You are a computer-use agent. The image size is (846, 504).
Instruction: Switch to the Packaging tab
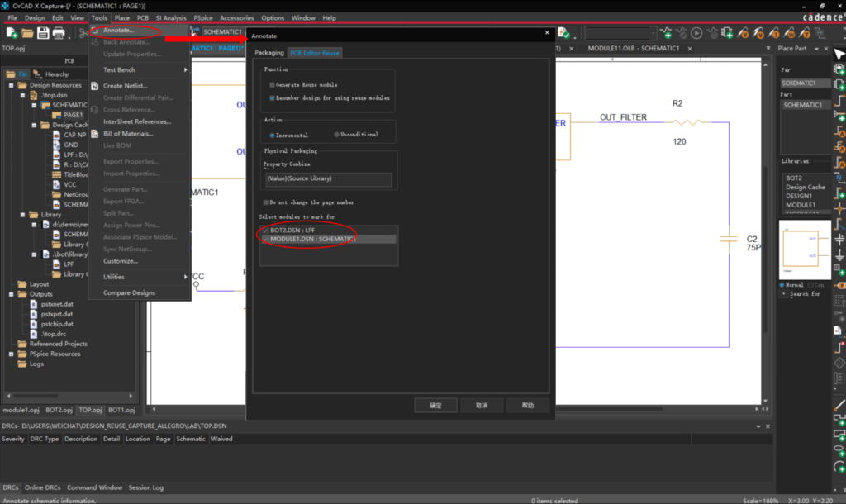click(269, 53)
